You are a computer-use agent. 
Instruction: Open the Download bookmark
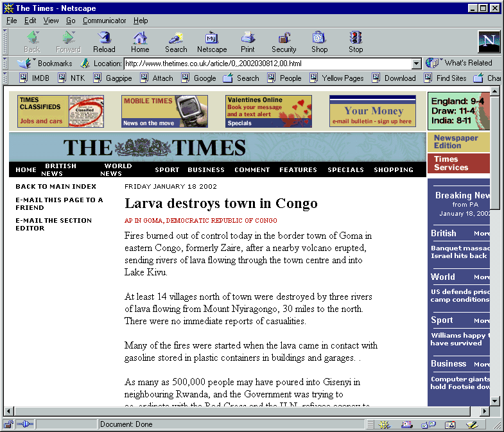pyautogui.click(x=394, y=78)
